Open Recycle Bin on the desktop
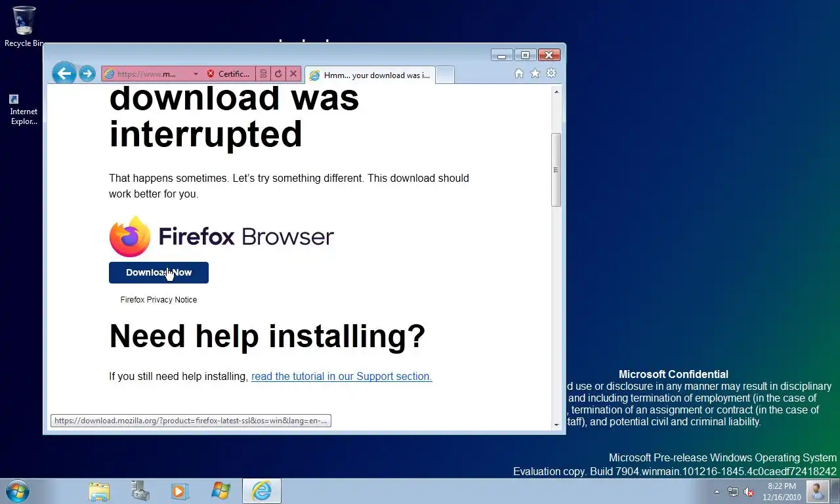This screenshot has height=504, width=840. pos(24,26)
